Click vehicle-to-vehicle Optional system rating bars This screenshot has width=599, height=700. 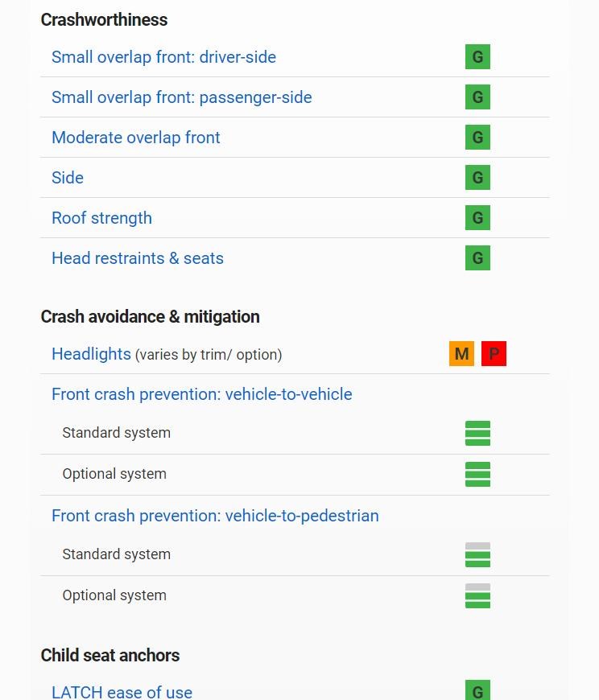pos(477,474)
